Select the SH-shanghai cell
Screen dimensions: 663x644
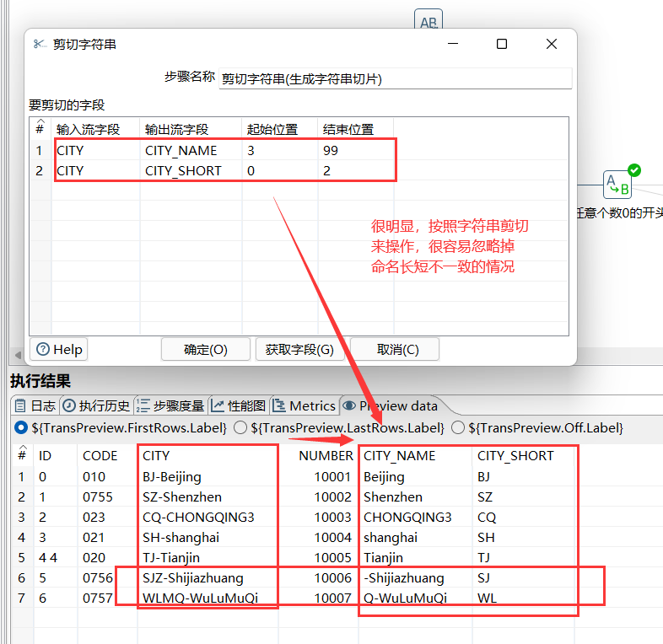click(208, 538)
